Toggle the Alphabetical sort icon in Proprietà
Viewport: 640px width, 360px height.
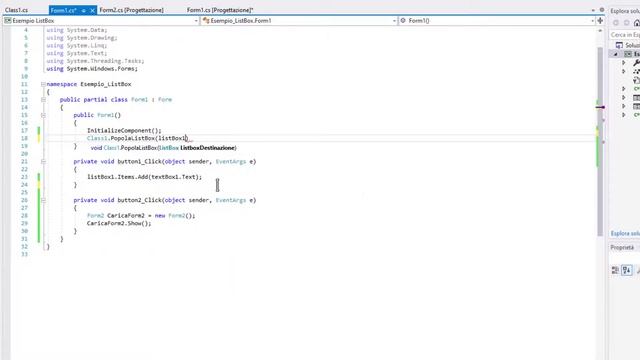click(x=627, y=270)
